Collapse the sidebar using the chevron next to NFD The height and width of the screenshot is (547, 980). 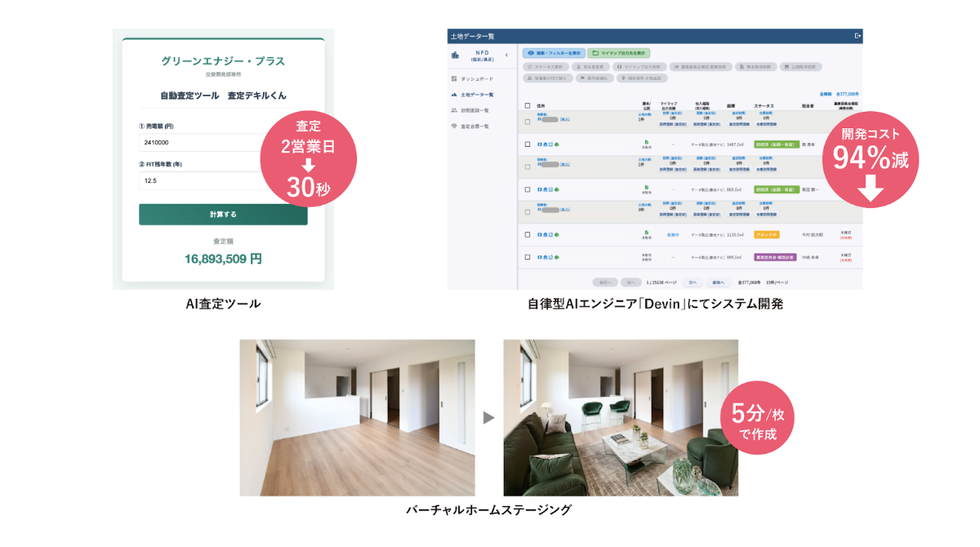coord(506,55)
